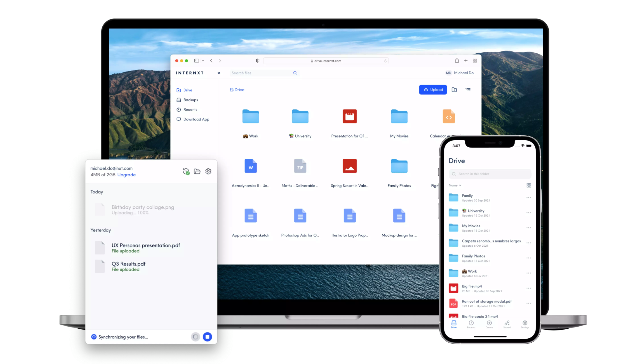This screenshot has height=364, width=631.
Task: Open the Upgrade link for storage plans
Action: (x=126, y=175)
